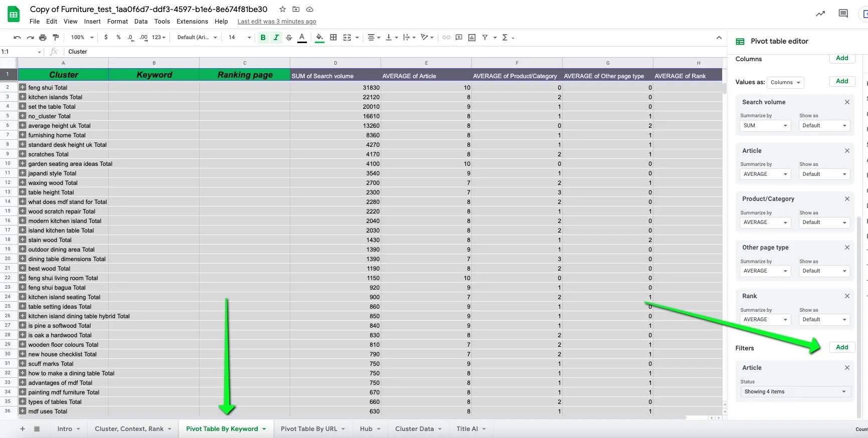Open Values as Columns dropdown
The height and width of the screenshot is (438, 868).
pos(785,83)
